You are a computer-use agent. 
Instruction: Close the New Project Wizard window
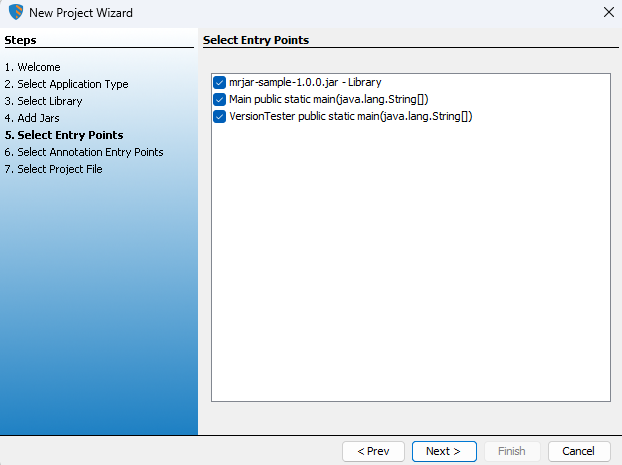(x=609, y=12)
